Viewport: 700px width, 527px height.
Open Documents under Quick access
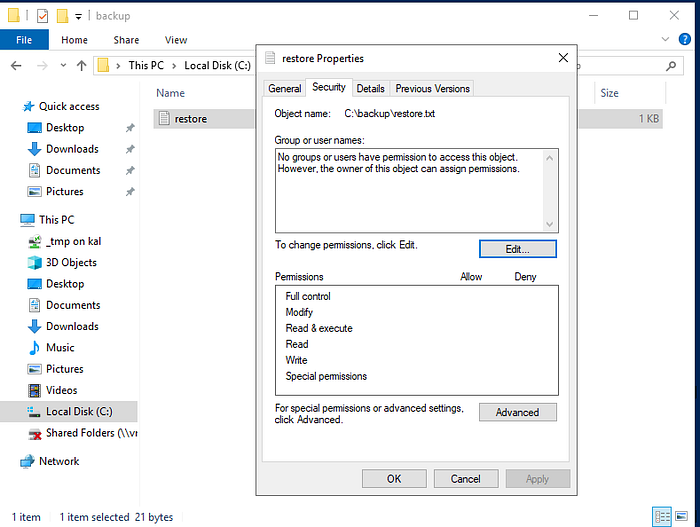tap(73, 170)
